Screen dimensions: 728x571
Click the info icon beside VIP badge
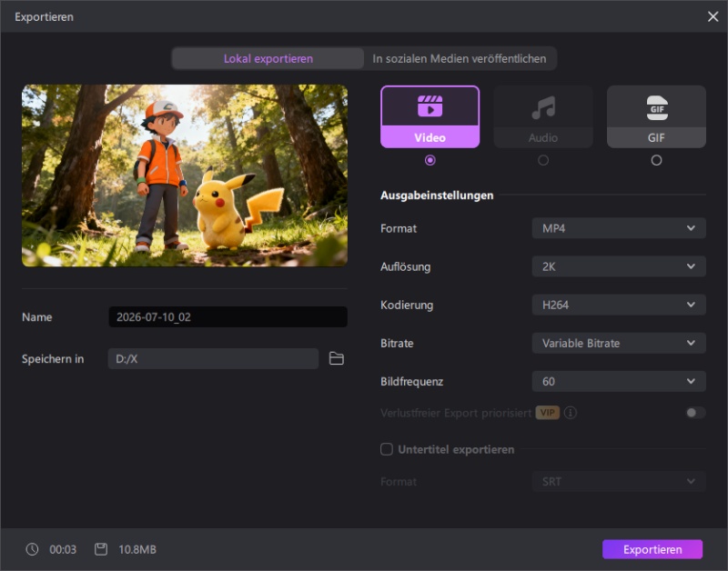(x=571, y=413)
